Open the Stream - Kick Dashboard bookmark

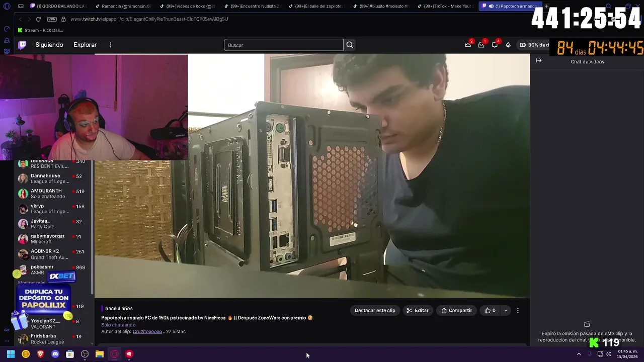(40, 30)
